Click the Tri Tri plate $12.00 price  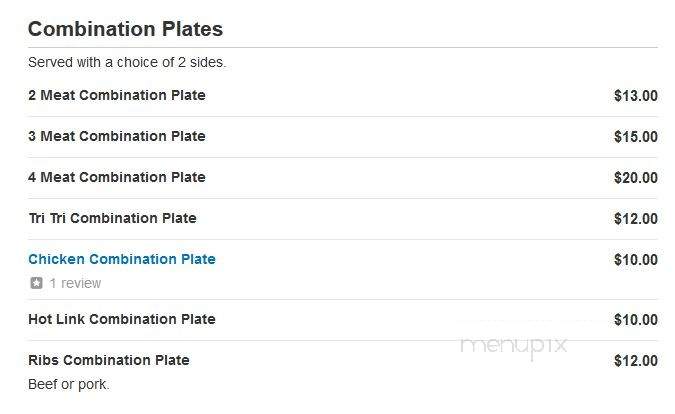pos(636,219)
